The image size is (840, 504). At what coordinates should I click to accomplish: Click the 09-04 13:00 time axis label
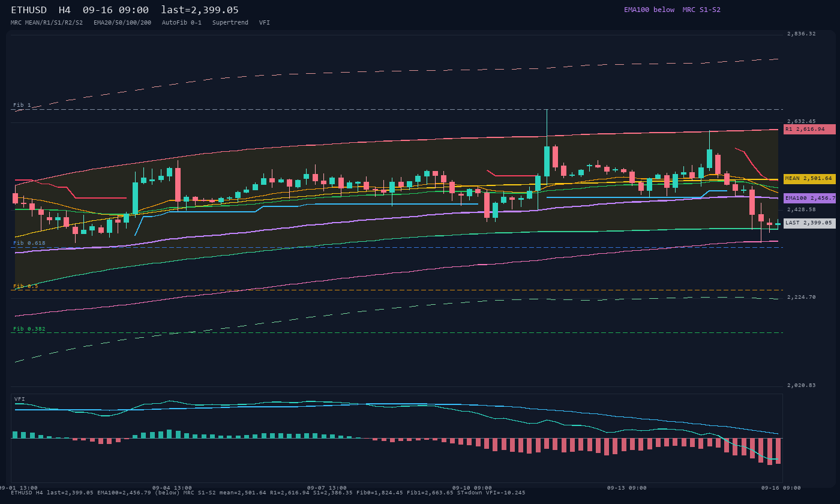pos(172,488)
